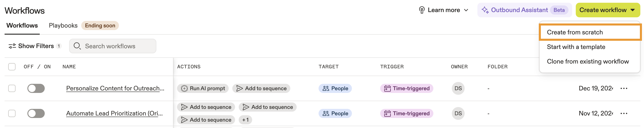Click People target badge in first row
The image size is (644, 128).
[335, 88]
